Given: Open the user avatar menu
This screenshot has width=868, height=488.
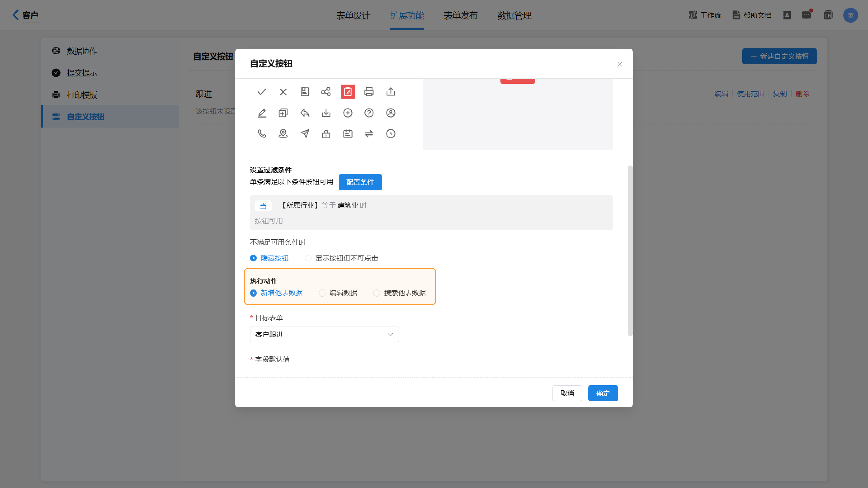Looking at the screenshot, I should point(850,15).
